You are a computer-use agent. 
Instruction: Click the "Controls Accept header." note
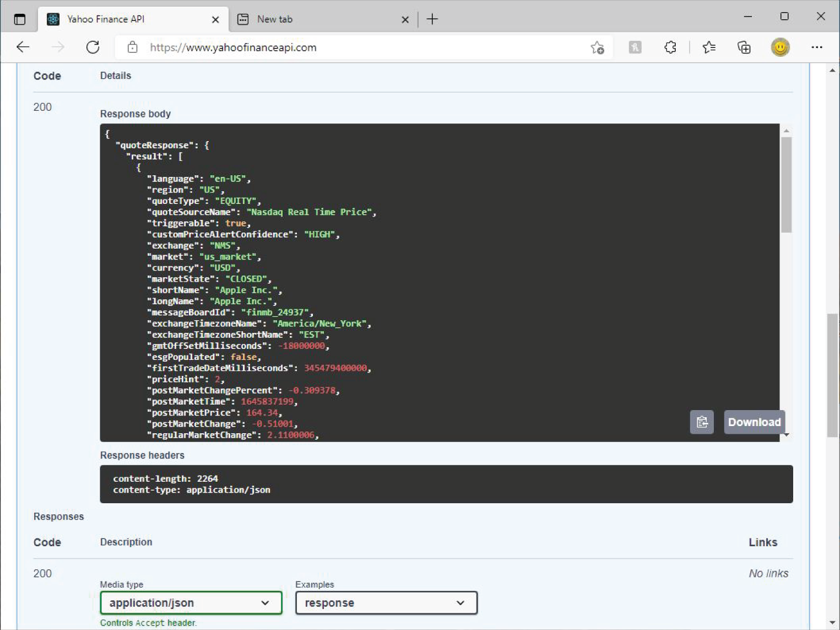148,623
